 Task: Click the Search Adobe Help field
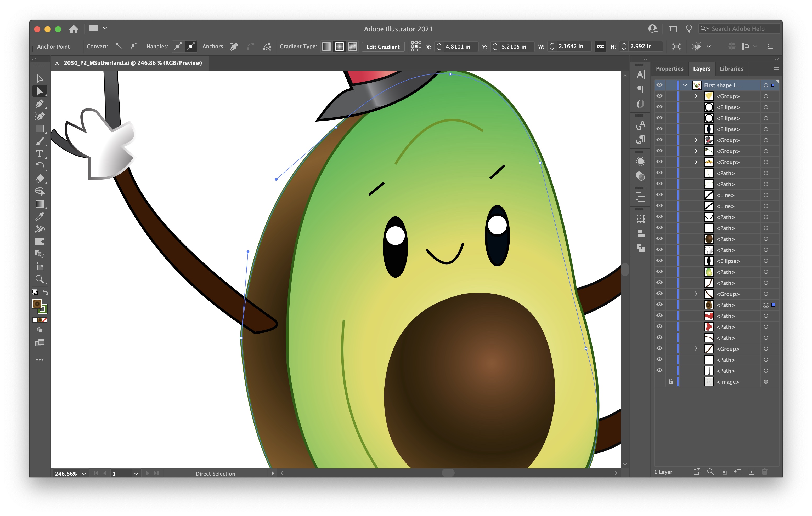738,29
